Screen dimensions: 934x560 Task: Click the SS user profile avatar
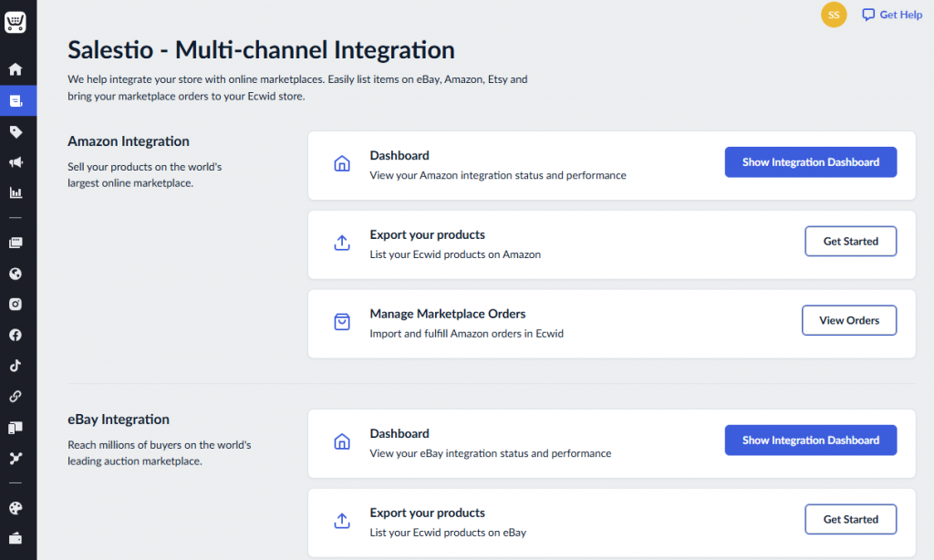click(x=834, y=15)
